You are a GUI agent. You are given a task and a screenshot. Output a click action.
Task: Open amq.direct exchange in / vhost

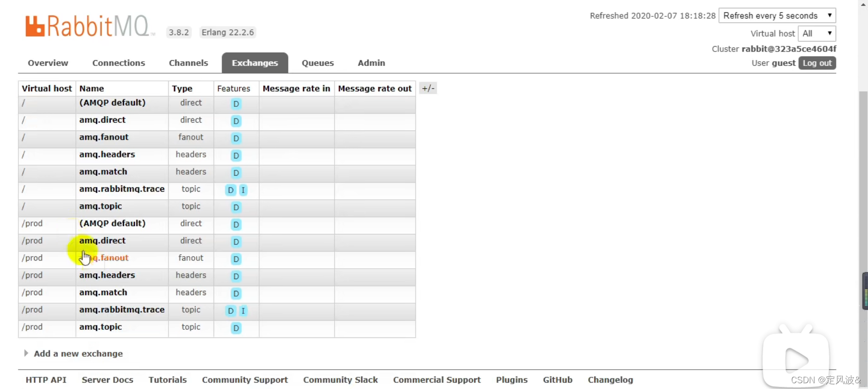(102, 120)
